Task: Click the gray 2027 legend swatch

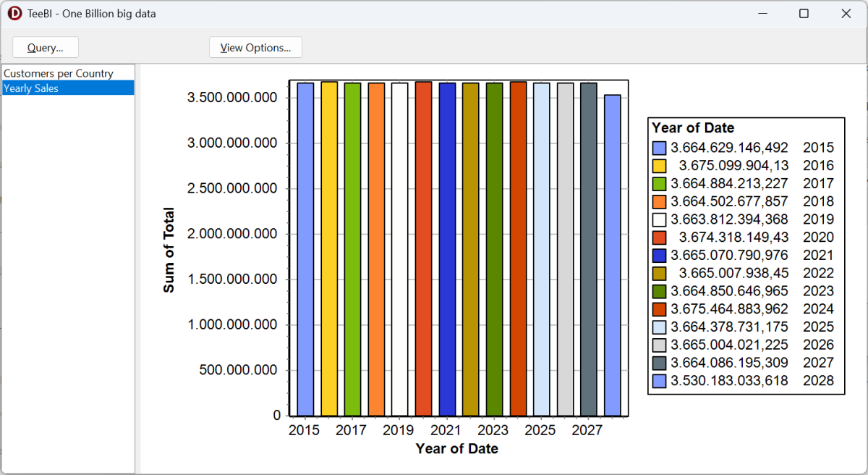Action: click(x=659, y=363)
